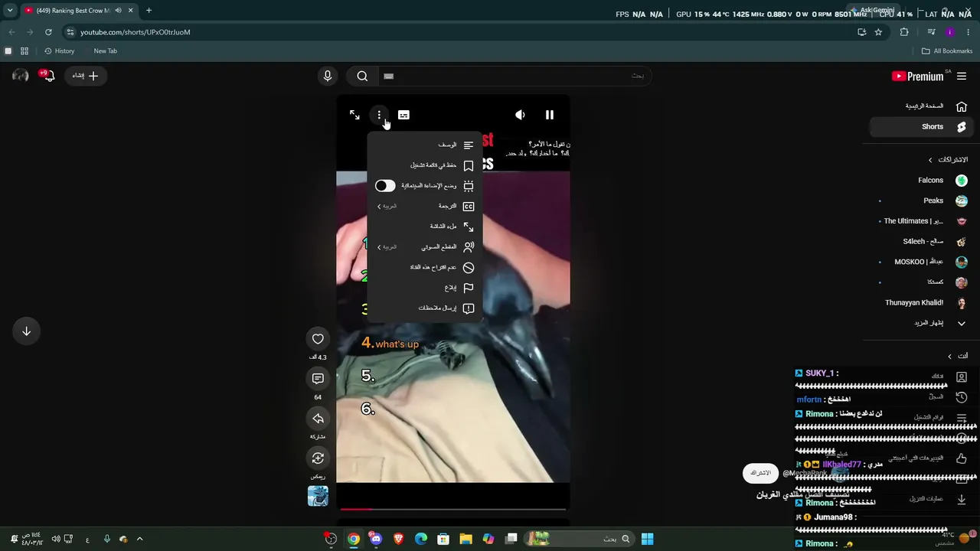
Task: Open the Shorts three-dot more options menu
Action: point(379,115)
